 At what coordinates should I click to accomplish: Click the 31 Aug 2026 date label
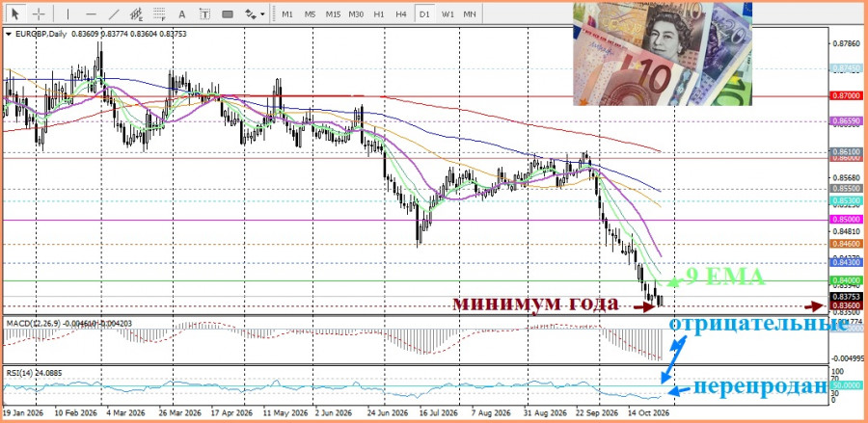coord(543,413)
